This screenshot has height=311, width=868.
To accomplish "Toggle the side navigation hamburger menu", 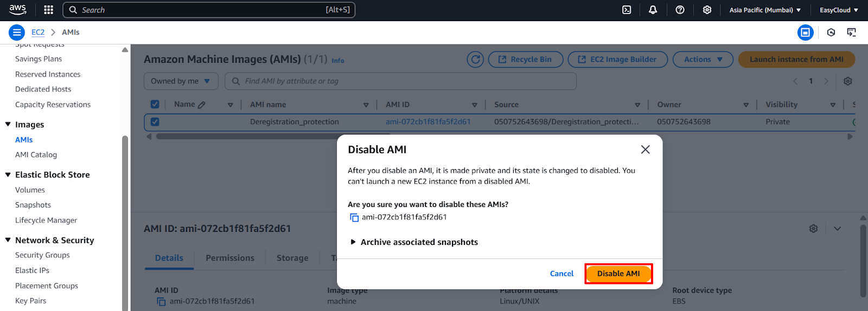I will tap(17, 33).
